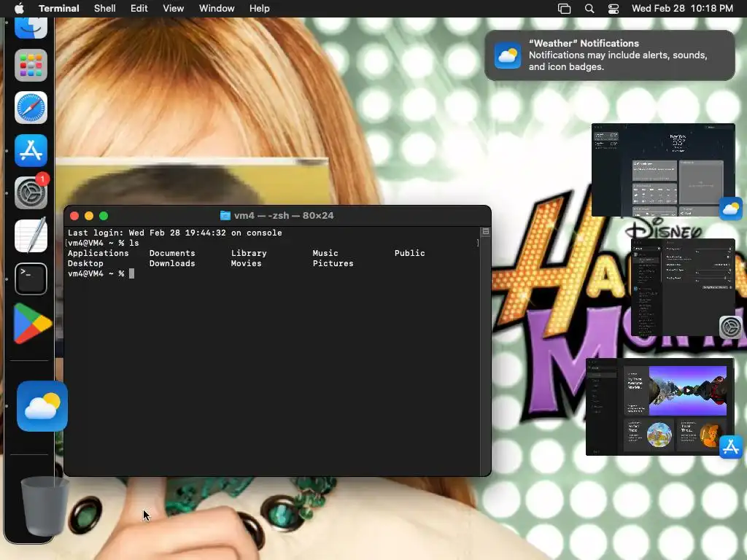Click the Stage Manager menu bar icon
Image resolution: width=747 pixels, height=560 pixels.
565,9
